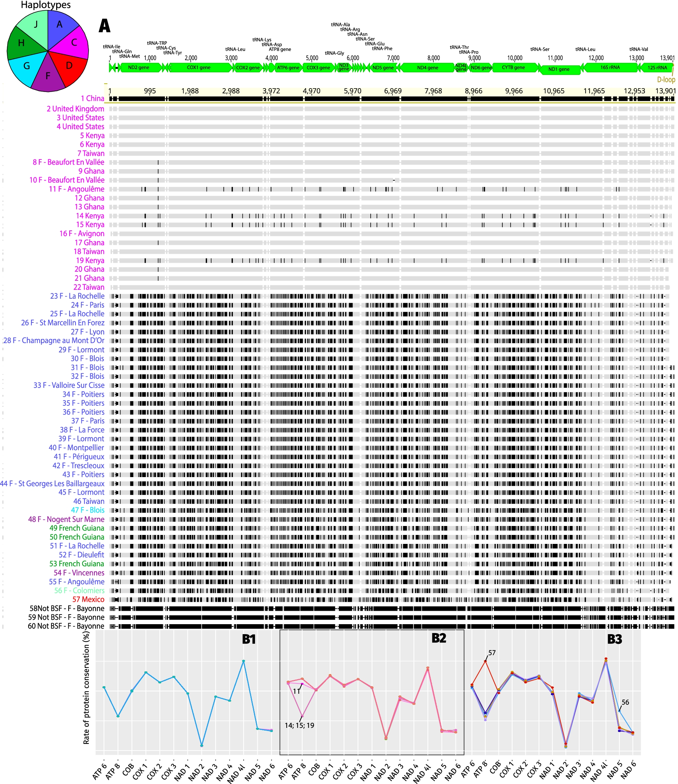Click data point label 57 in B3 chart
678x784 pixels.
pos(492,653)
